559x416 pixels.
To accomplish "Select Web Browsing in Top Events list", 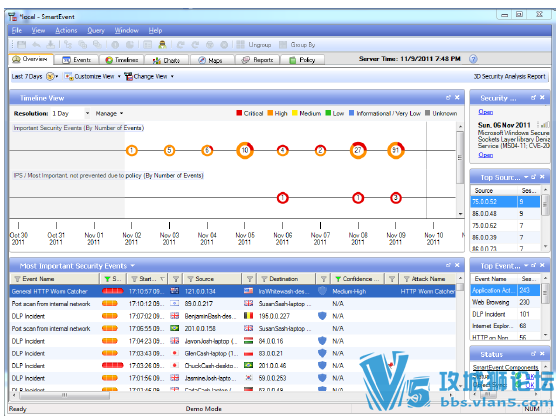I will tap(506, 302).
